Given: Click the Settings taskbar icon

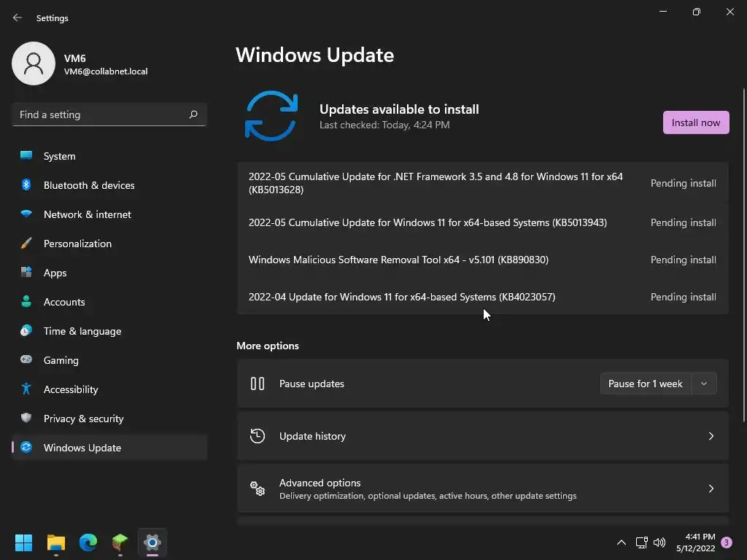Looking at the screenshot, I should pyautogui.click(x=152, y=542).
